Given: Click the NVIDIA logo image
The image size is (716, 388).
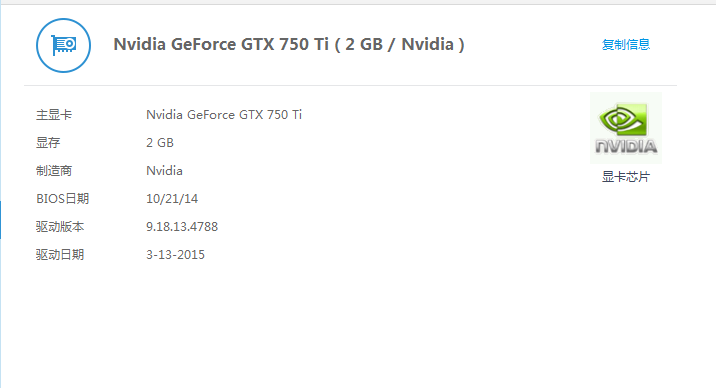Looking at the screenshot, I should pyautogui.click(x=626, y=128).
